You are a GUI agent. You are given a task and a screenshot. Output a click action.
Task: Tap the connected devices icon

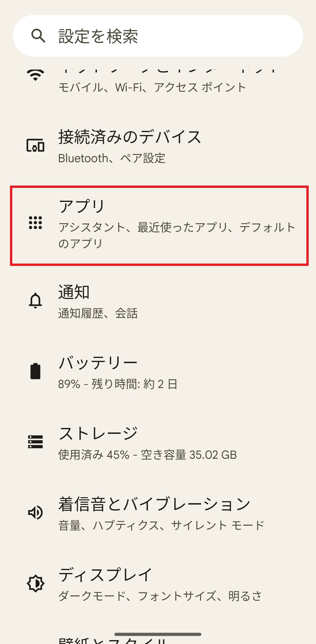(x=35, y=145)
